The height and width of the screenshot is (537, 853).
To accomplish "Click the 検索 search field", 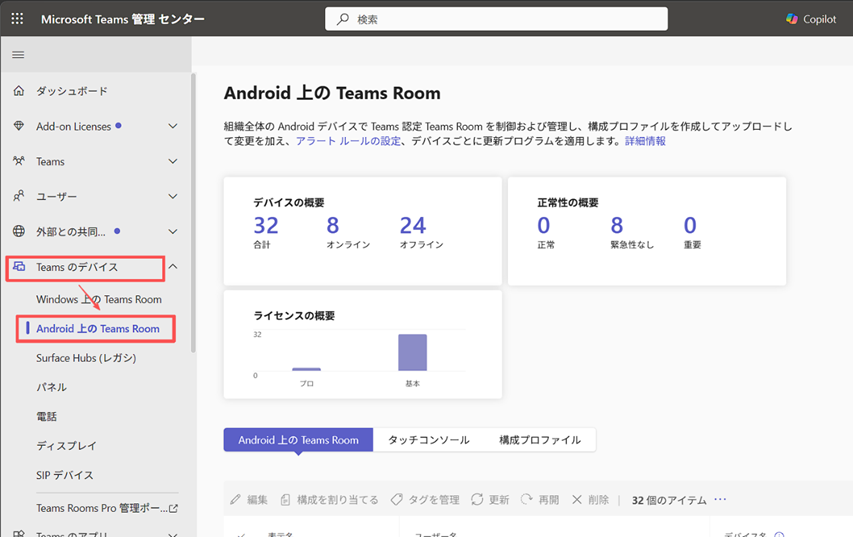I will 496,19.
